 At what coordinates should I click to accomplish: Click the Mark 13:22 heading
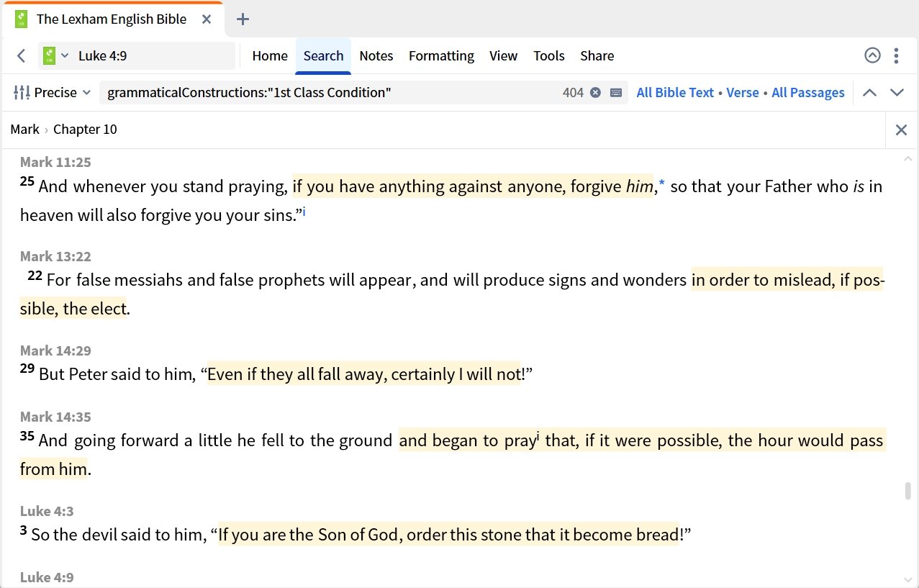[x=55, y=256]
